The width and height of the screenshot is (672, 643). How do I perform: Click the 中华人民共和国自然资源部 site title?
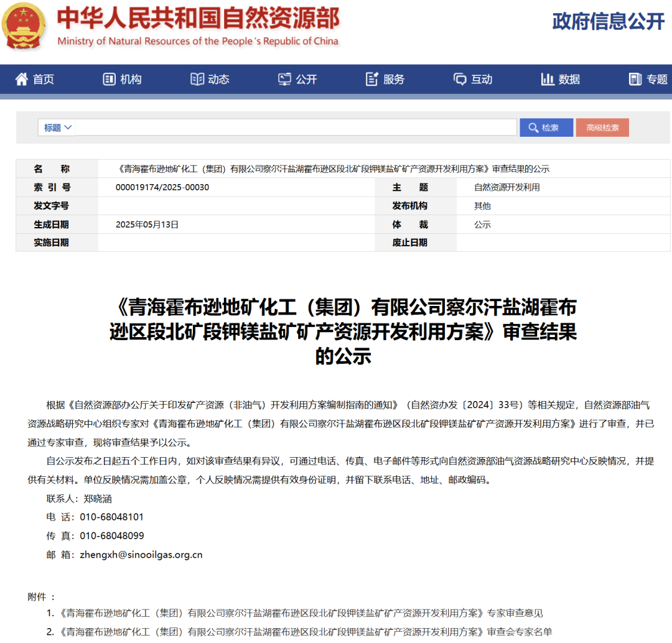click(x=198, y=18)
